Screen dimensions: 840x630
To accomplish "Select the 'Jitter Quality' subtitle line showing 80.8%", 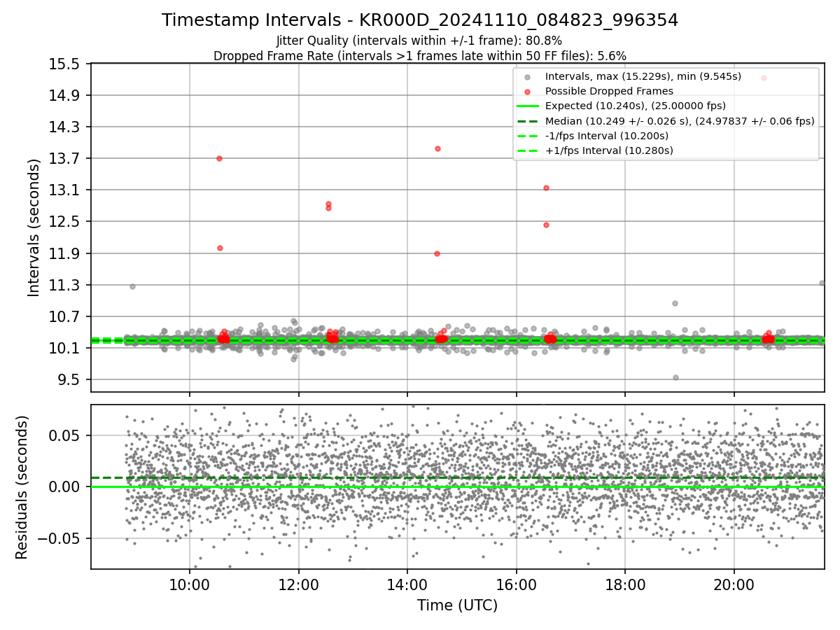I will pos(419,41).
